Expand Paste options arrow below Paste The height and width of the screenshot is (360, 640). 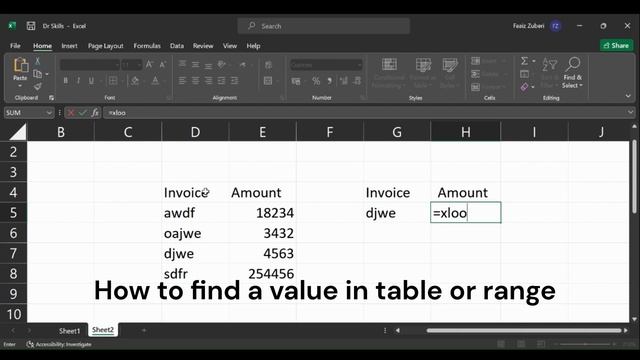coord(20,87)
